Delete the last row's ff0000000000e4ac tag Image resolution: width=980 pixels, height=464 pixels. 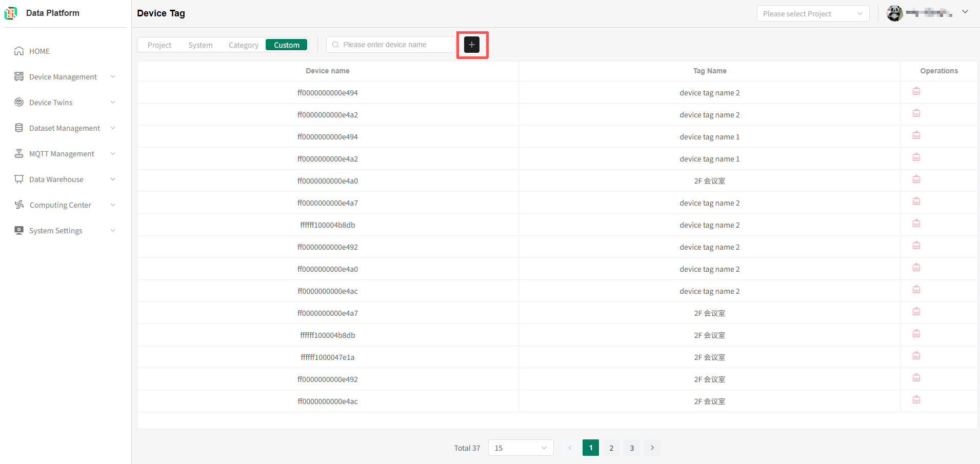click(x=916, y=400)
